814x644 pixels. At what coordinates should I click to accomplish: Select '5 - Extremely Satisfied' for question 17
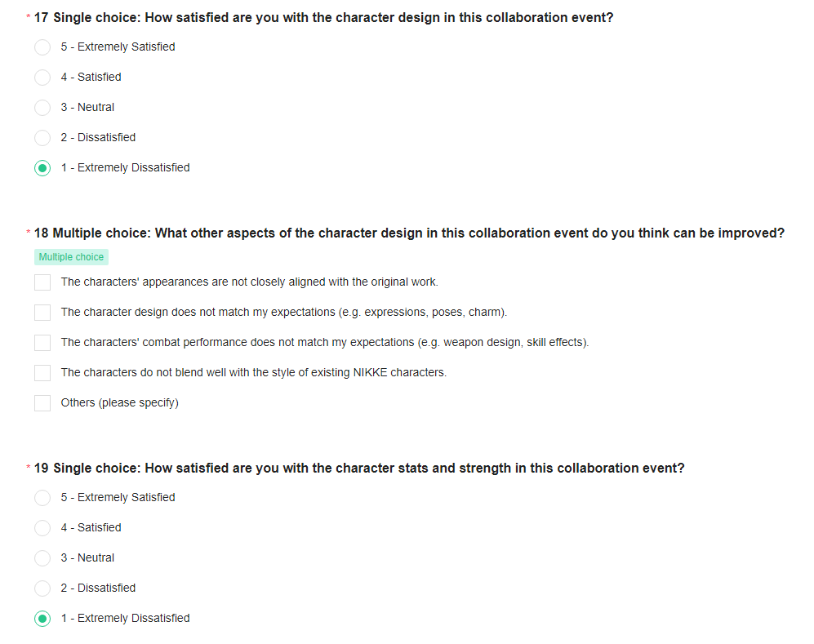(x=42, y=47)
